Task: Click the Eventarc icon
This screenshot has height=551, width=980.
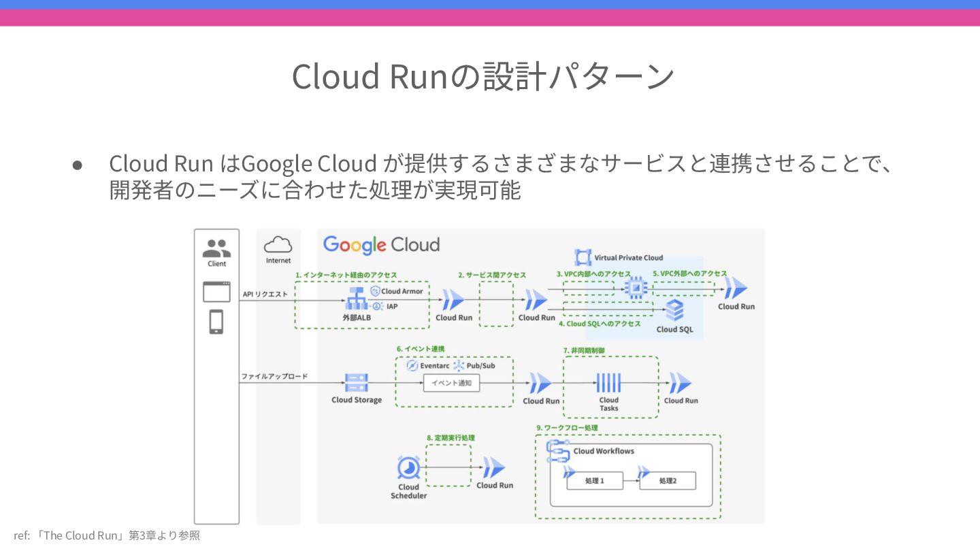Action: coord(412,366)
